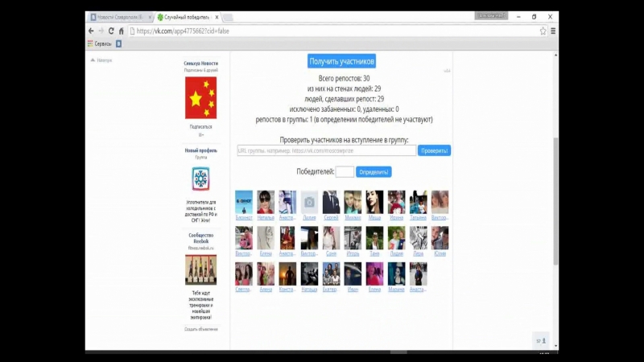Click Михаил's participant avatar

point(353,202)
